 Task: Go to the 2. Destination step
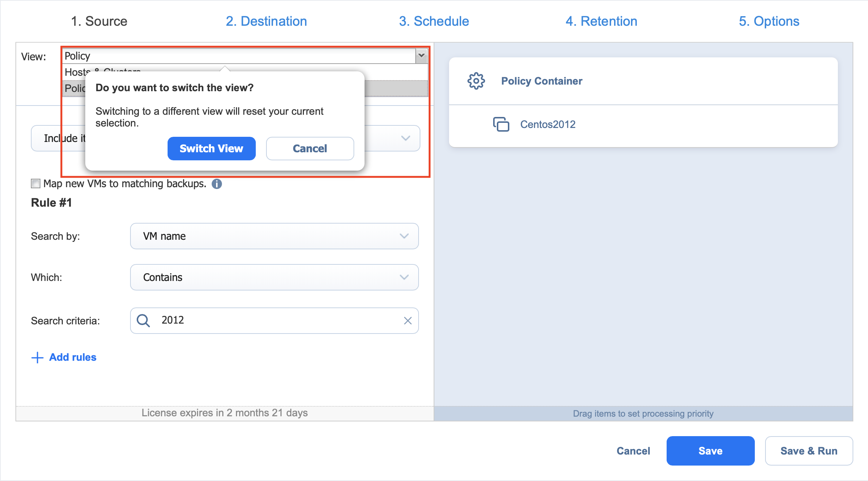click(266, 21)
